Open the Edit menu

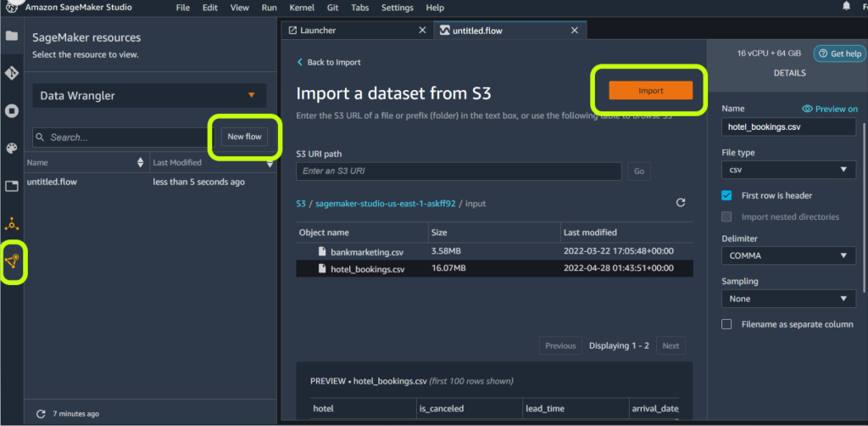(x=210, y=8)
